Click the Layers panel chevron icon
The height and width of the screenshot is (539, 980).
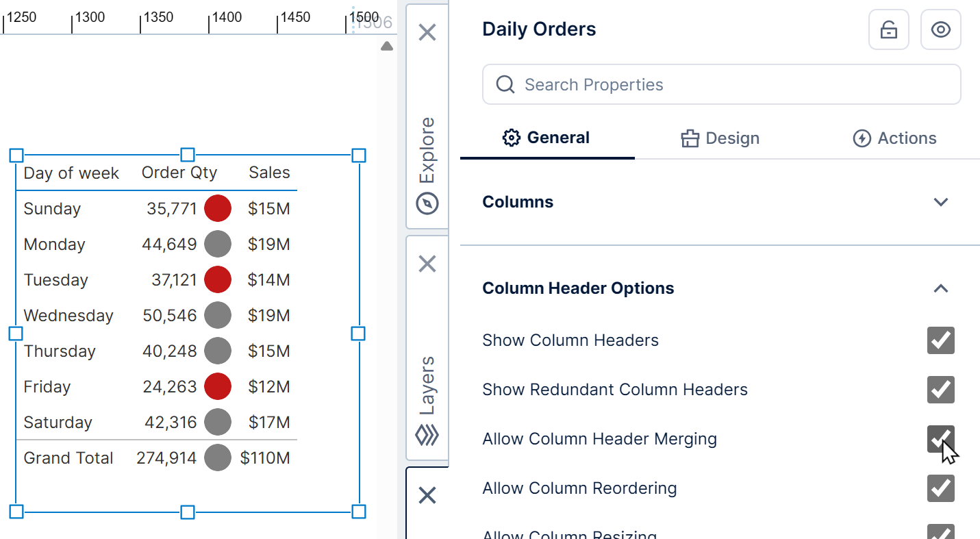(x=427, y=435)
